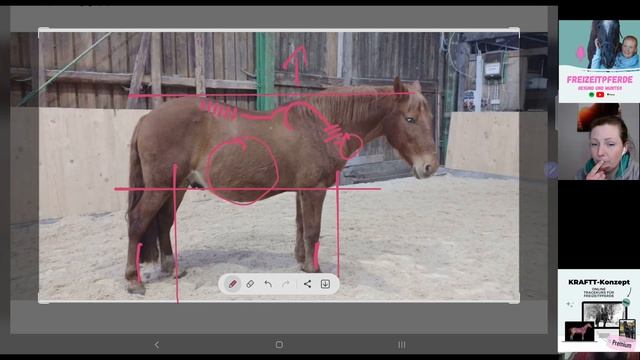This screenshot has width=640, height=360.
Task: Undo the last drawn stroke
Action: pyautogui.click(x=268, y=284)
